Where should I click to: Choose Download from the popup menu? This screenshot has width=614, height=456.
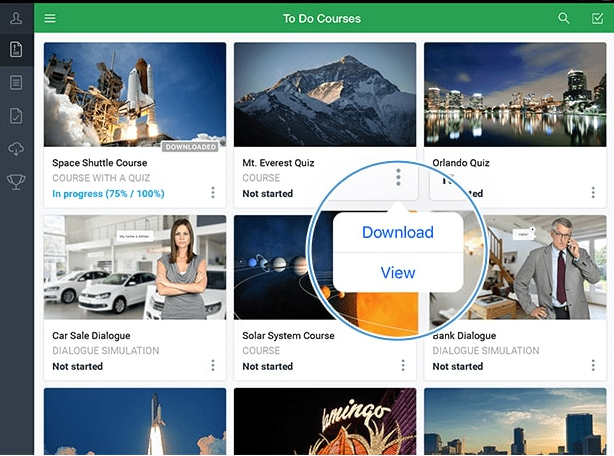click(397, 233)
